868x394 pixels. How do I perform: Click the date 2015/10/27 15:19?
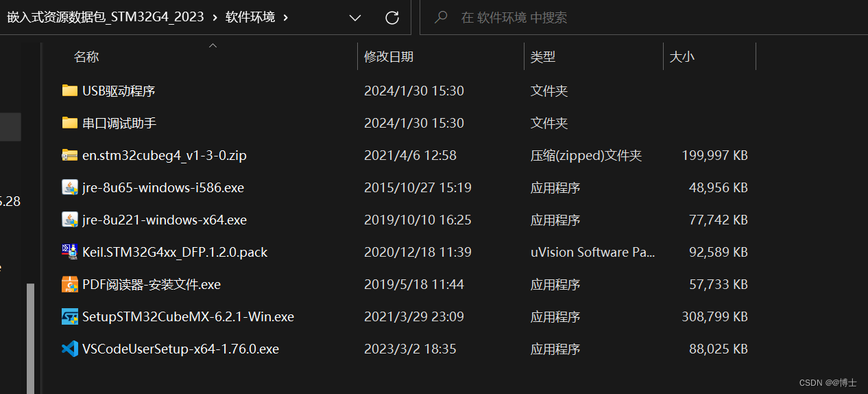click(418, 187)
